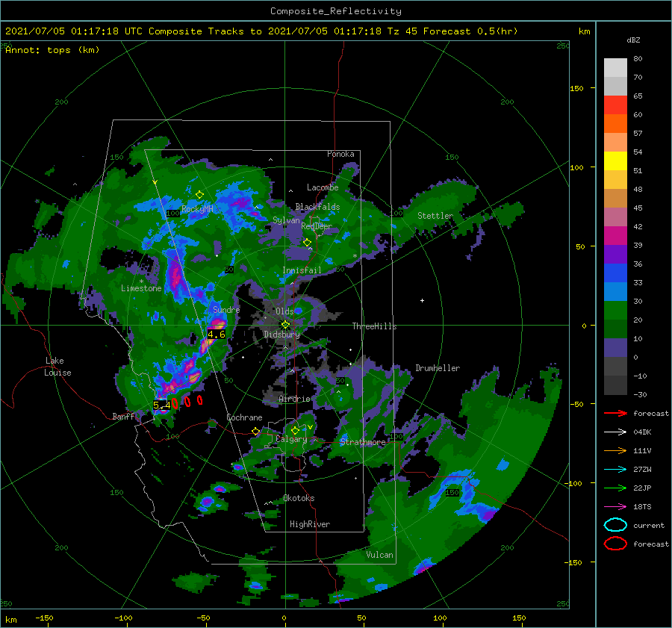Click the red forecast ellipse legend icon

pyautogui.click(x=615, y=544)
